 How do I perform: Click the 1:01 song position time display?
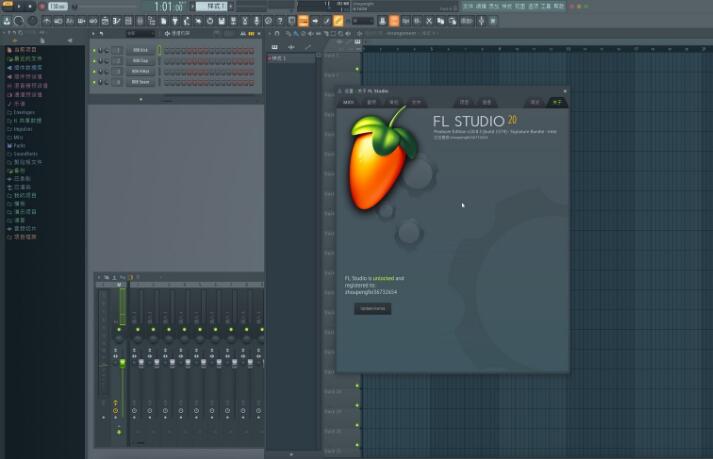click(x=169, y=6)
